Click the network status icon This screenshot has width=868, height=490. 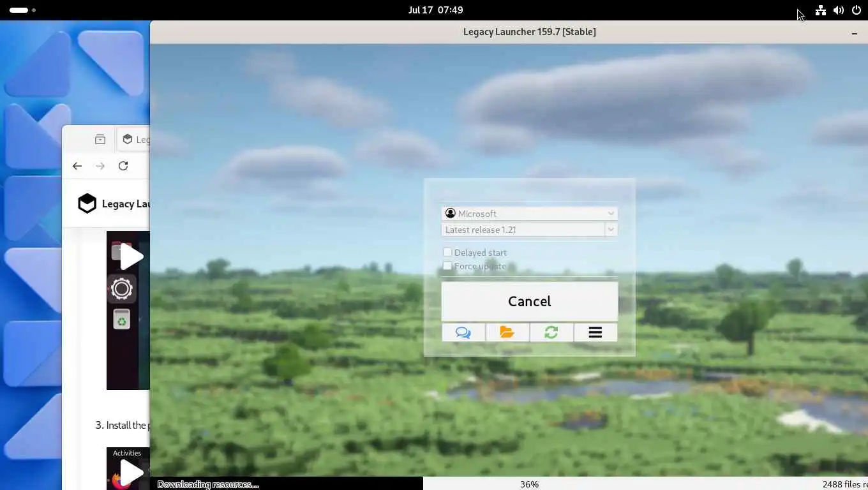[x=821, y=10]
